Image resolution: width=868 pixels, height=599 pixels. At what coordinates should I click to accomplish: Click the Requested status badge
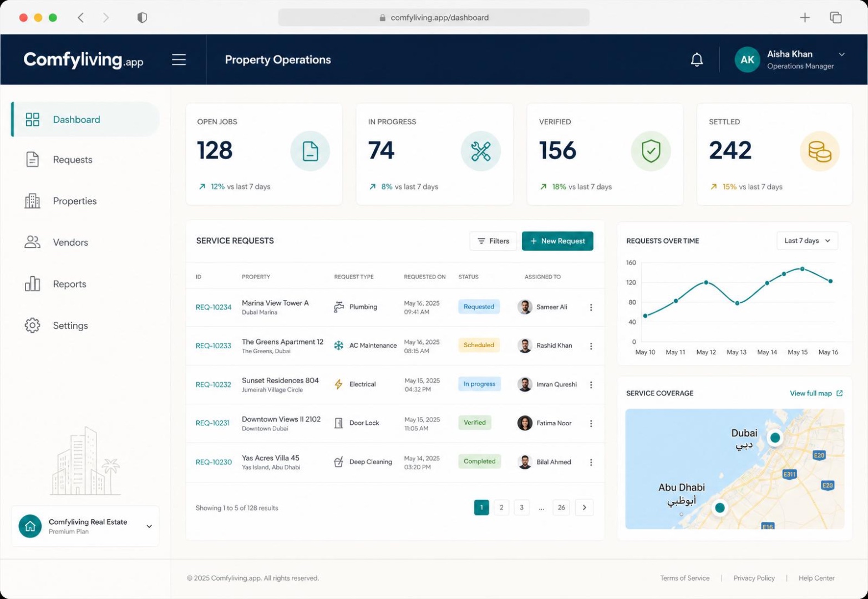point(479,307)
